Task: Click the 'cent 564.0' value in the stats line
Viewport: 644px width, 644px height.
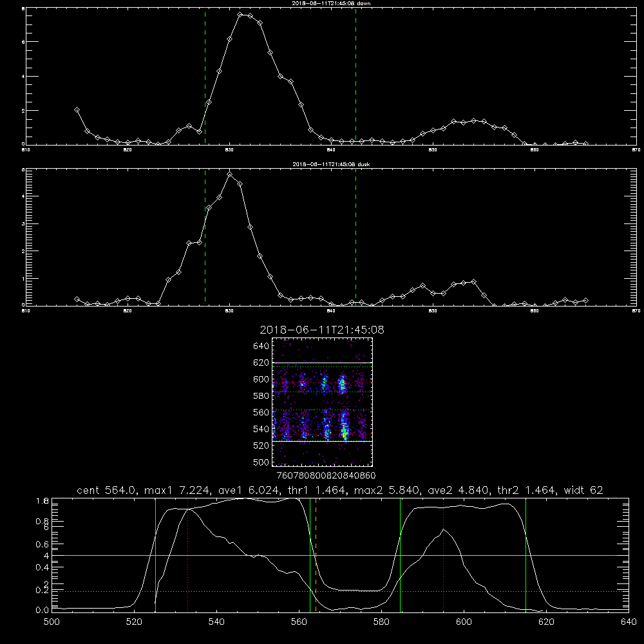Action: point(107,490)
